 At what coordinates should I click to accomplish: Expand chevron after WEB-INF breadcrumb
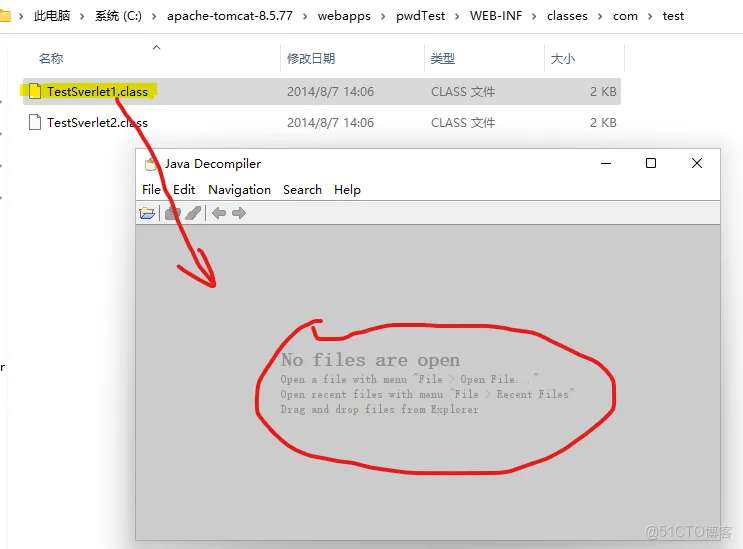(535, 16)
